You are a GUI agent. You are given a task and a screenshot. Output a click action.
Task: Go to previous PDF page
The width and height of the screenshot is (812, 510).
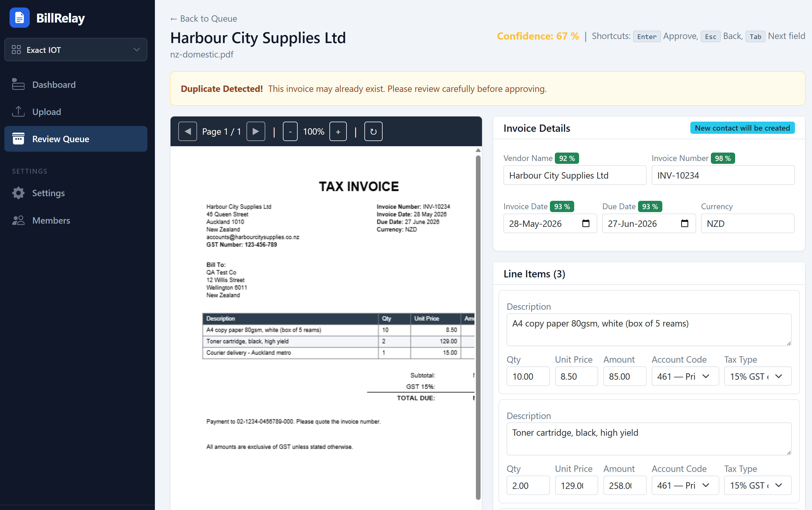pos(188,131)
